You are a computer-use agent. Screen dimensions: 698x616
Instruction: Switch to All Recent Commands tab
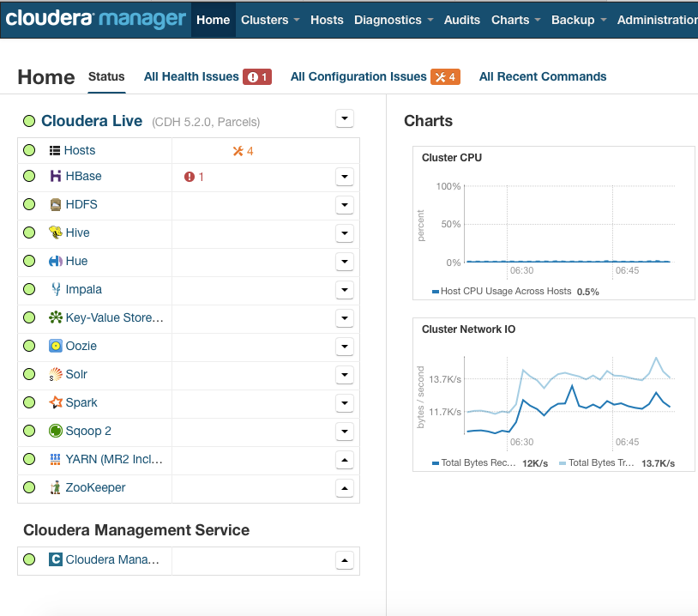pos(543,76)
